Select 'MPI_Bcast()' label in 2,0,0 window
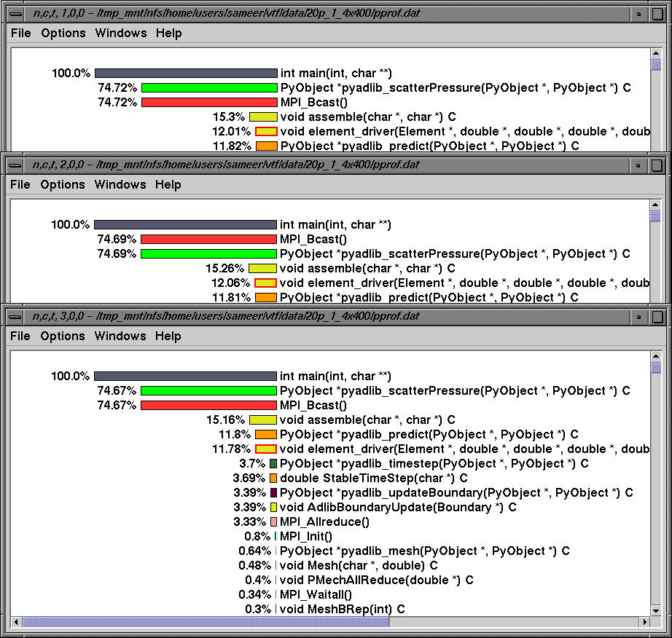 313,240
